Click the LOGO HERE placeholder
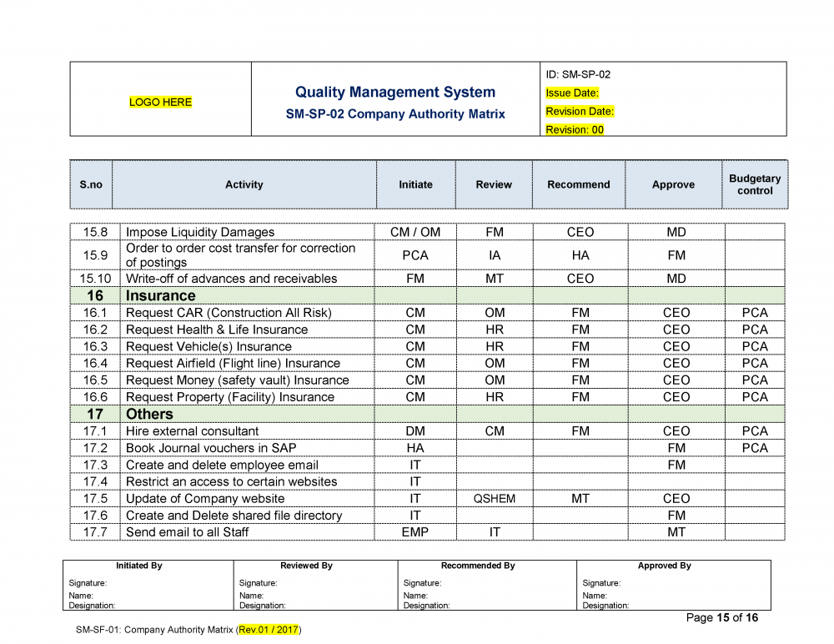This screenshot has height=644, width=834. (160, 102)
